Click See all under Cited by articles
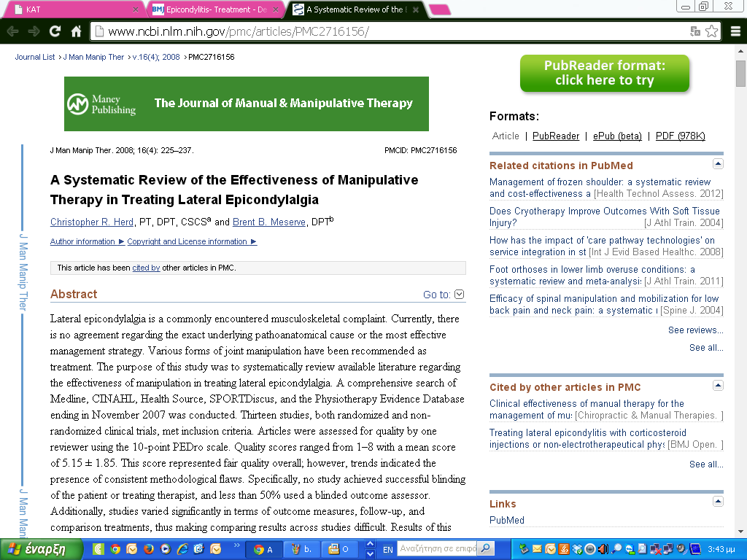Viewport: 747px width, 560px height. coord(706,464)
